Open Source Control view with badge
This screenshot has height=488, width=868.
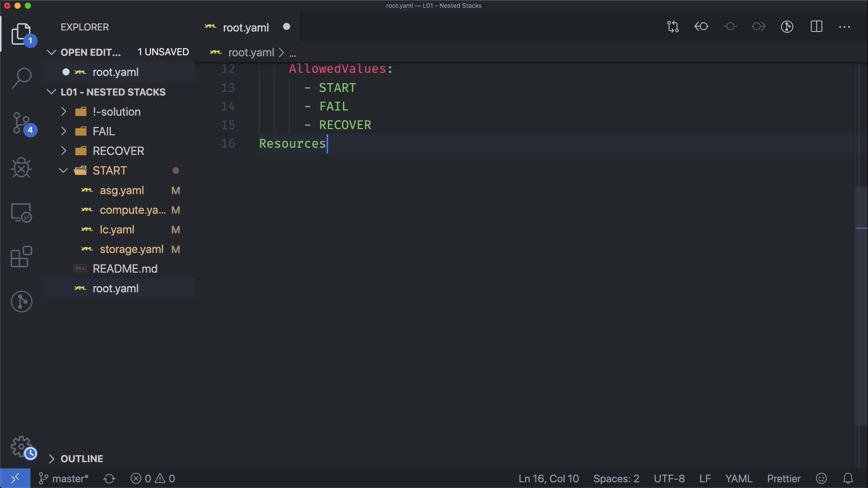[21, 123]
